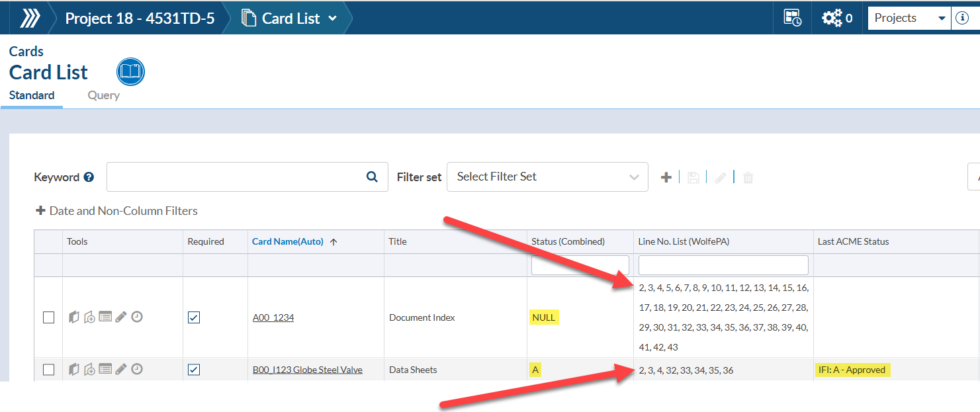The height and width of the screenshot is (412, 980).
Task: View history clock icon for A00_1234
Action: (137, 317)
